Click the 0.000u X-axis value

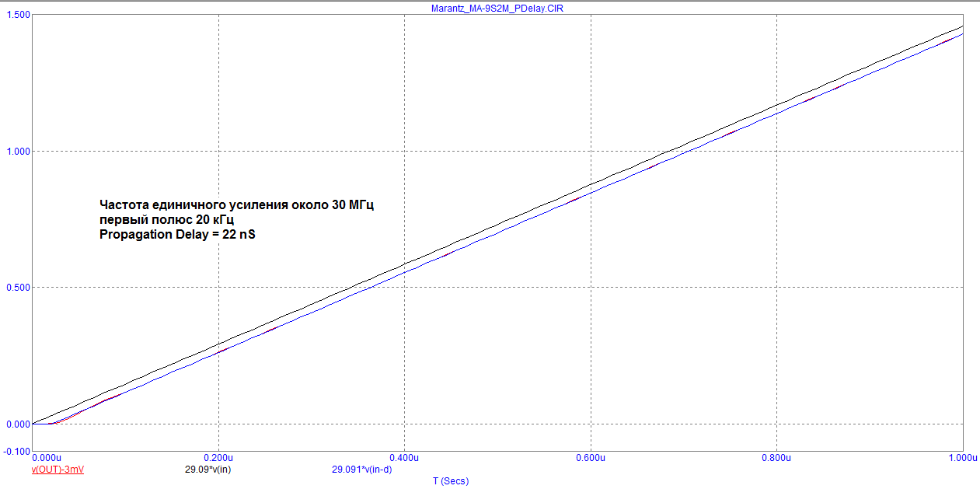(46, 459)
